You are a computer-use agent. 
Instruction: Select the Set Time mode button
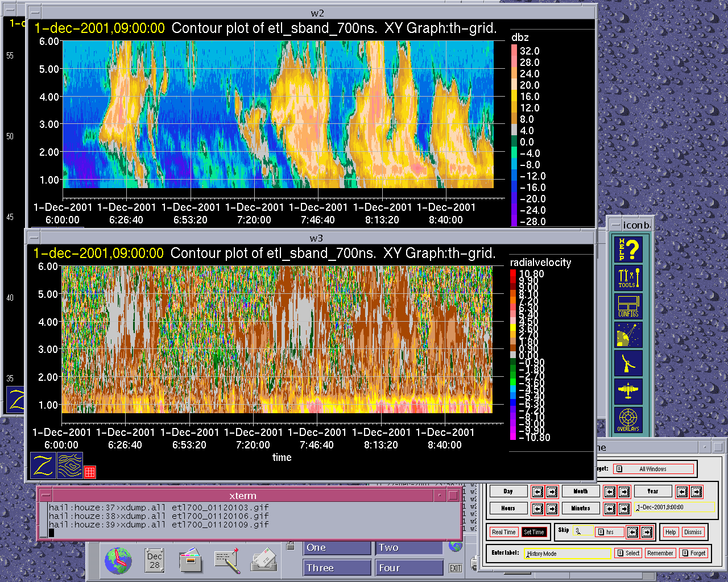(534, 533)
